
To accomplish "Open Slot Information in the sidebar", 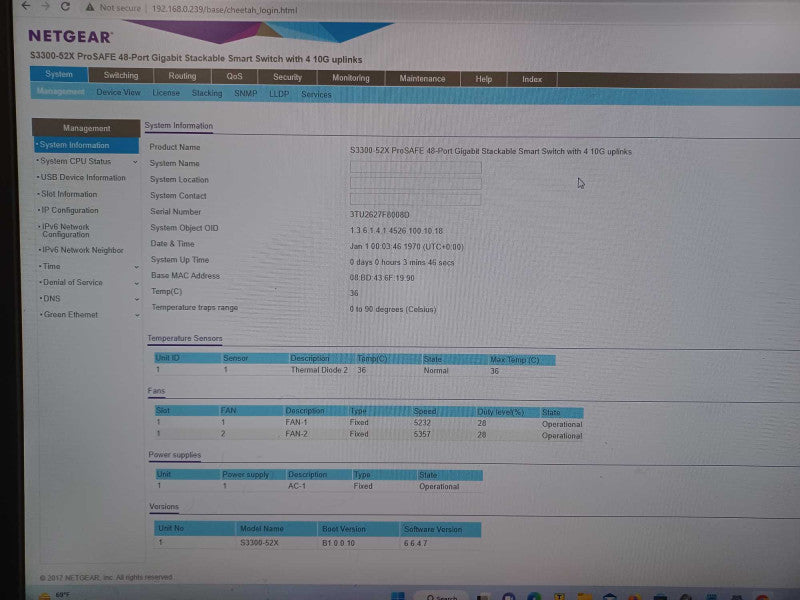I will click(x=69, y=194).
